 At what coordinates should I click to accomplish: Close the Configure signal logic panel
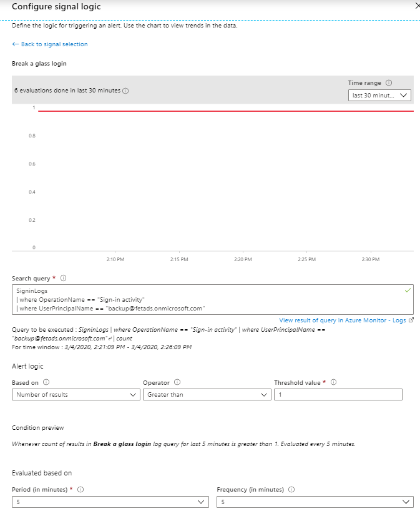(x=417, y=5)
